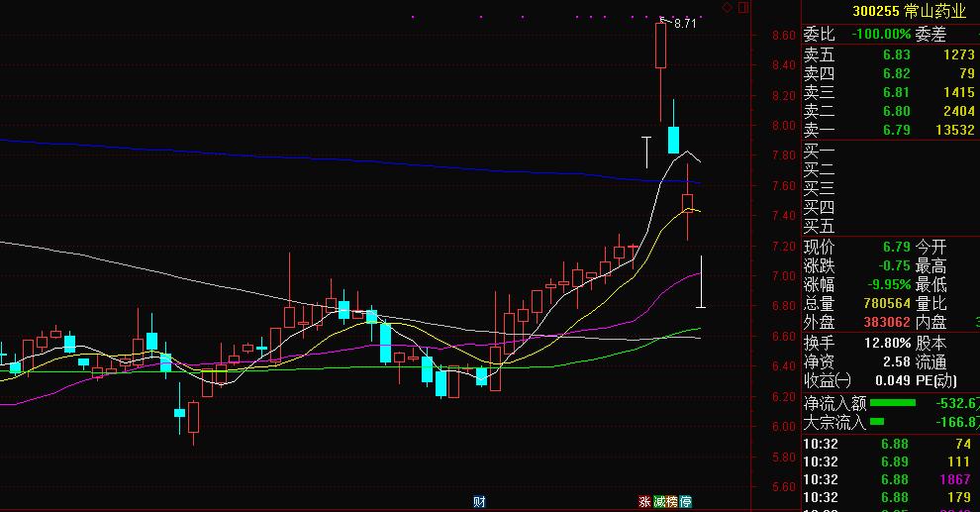The width and height of the screenshot is (980, 512).
Task: Click the 总量 value 780564
Action: point(887,303)
